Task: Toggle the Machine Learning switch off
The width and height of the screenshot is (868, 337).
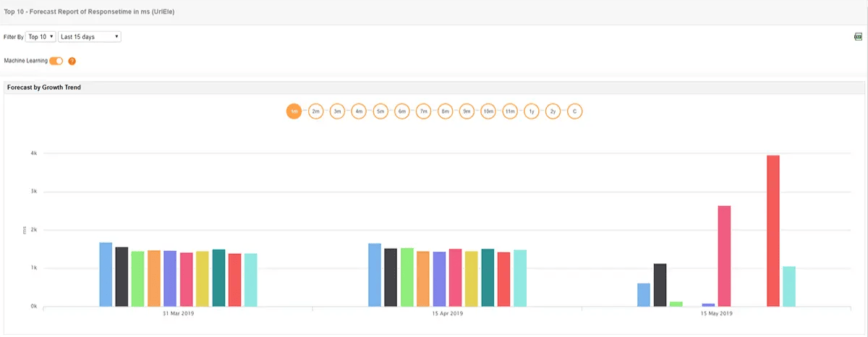Action: tap(56, 61)
